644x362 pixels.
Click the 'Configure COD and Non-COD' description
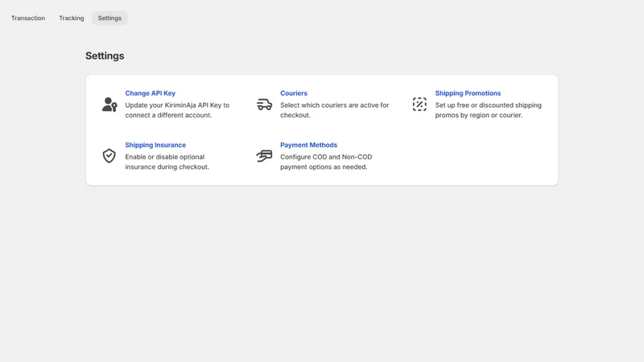click(326, 162)
